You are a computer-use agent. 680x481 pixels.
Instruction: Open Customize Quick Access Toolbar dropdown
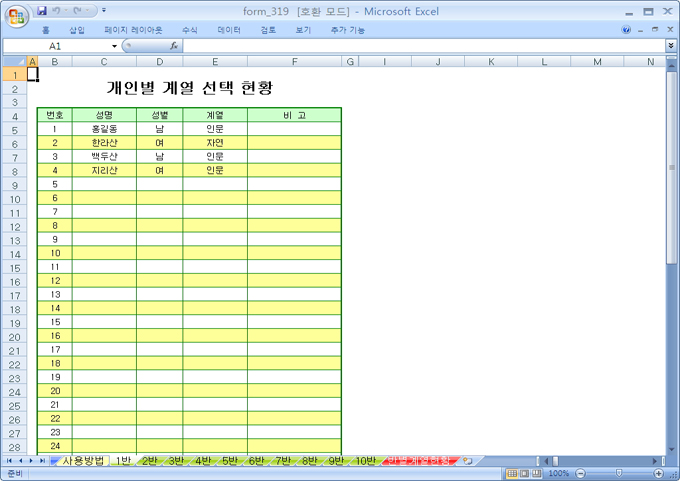104,11
